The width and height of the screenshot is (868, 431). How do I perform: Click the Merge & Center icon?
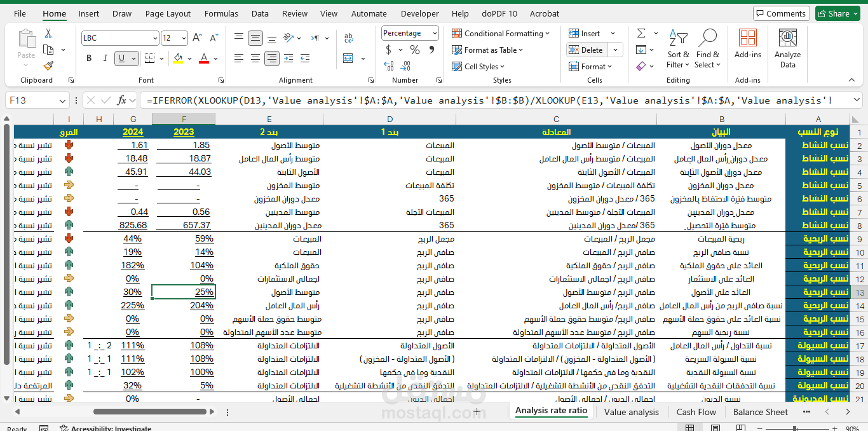[x=348, y=58]
